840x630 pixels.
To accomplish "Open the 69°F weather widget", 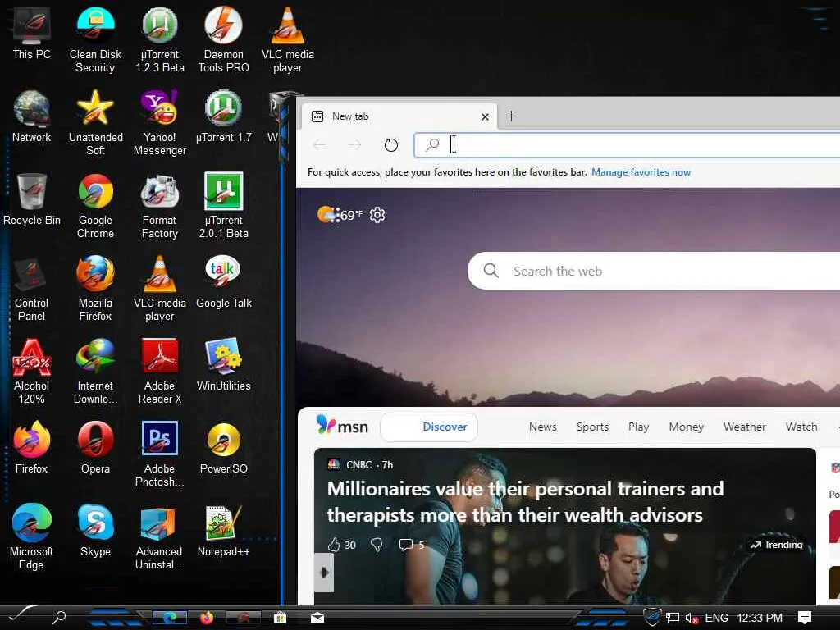I will click(340, 215).
